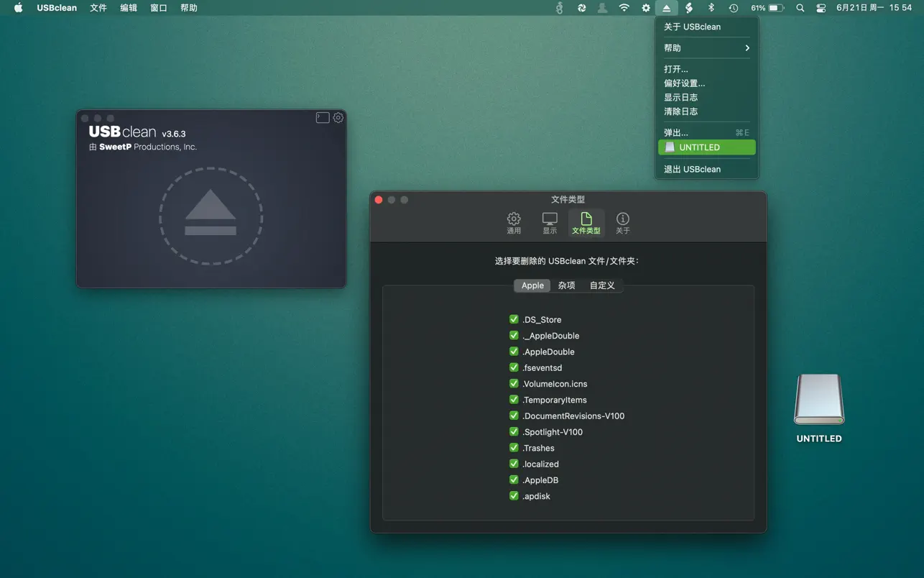Screen dimensions: 924x578
Task: Switch to the 通用 preferences pane
Action: pyautogui.click(x=514, y=223)
